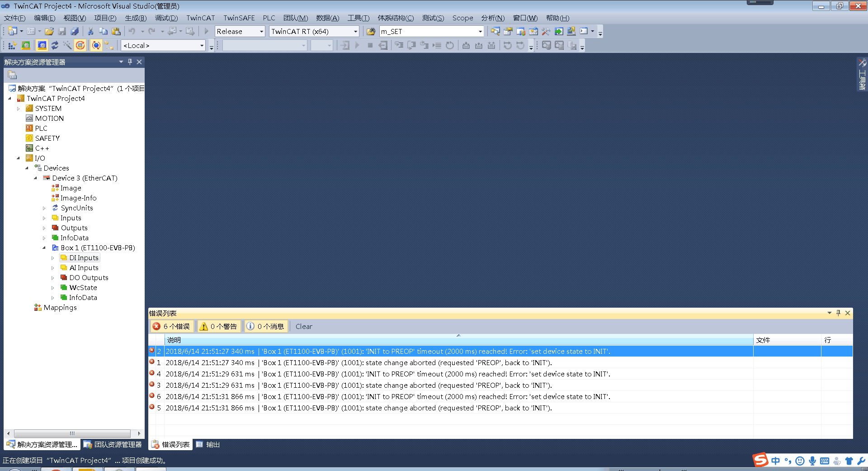
Task: Toggle the 6 errors filter button
Action: (x=172, y=326)
